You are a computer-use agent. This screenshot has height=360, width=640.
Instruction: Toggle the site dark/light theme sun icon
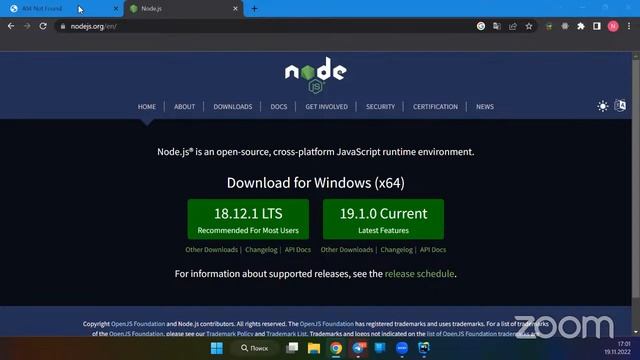[x=602, y=106]
